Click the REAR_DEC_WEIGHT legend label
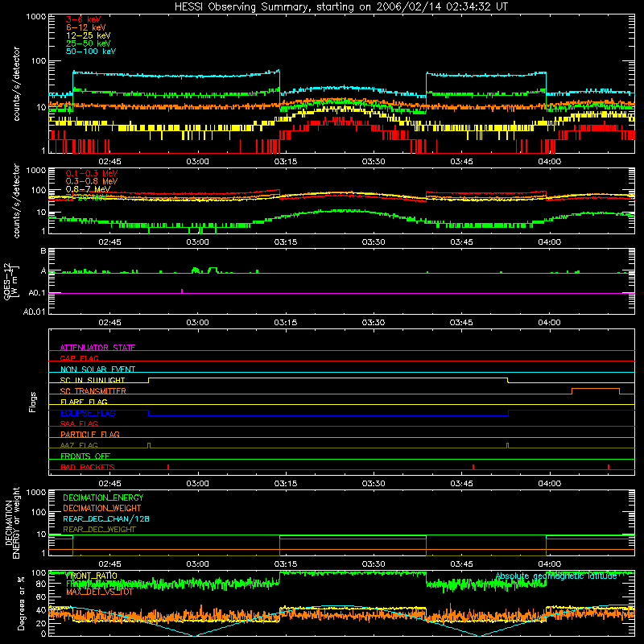 pyautogui.click(x=99, y=530)
